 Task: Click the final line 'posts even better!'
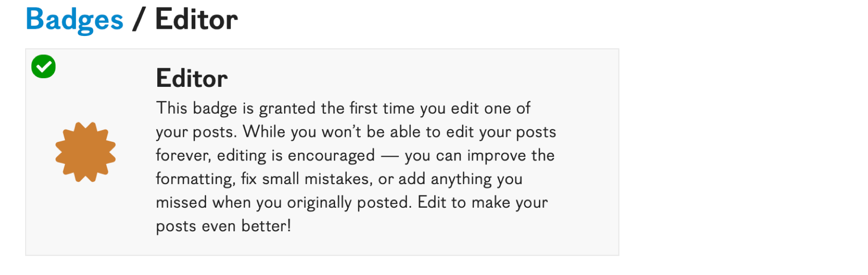(x=224, y=226)
